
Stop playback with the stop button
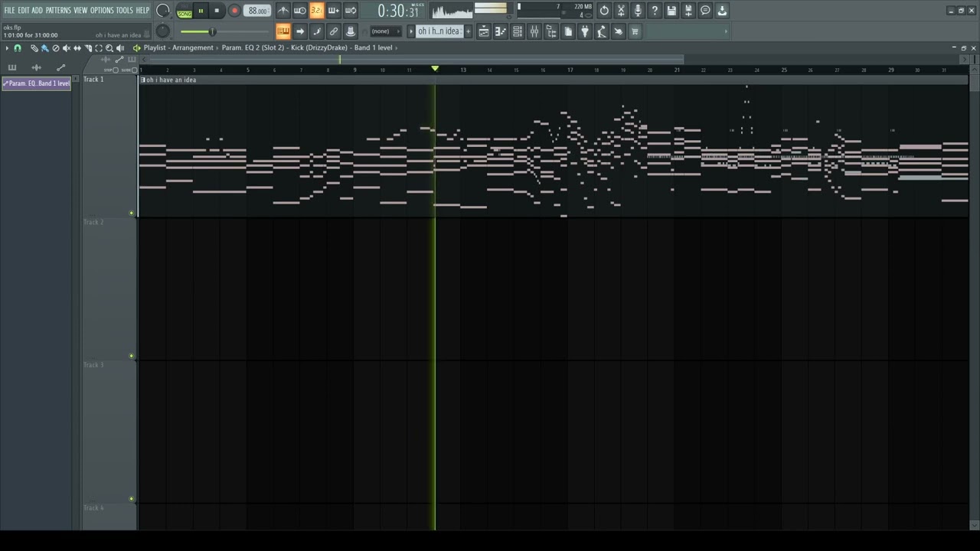[217, 11]
